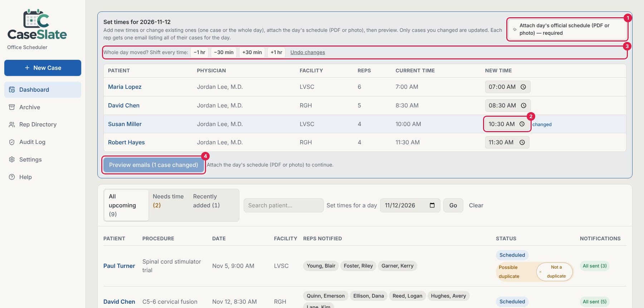Screen dimensions: 644x308
Task: Open Settings via the gear icon
Action: point(12,159)
